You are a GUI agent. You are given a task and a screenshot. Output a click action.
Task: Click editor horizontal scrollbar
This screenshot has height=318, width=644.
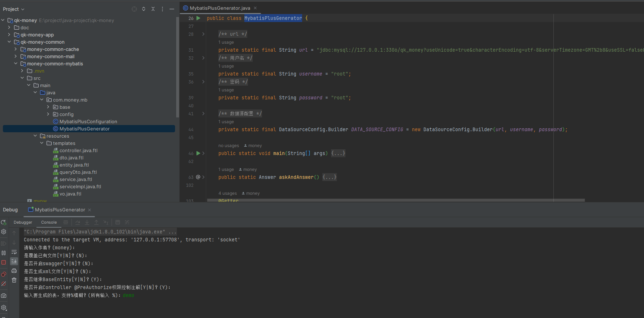click(396, 200)
